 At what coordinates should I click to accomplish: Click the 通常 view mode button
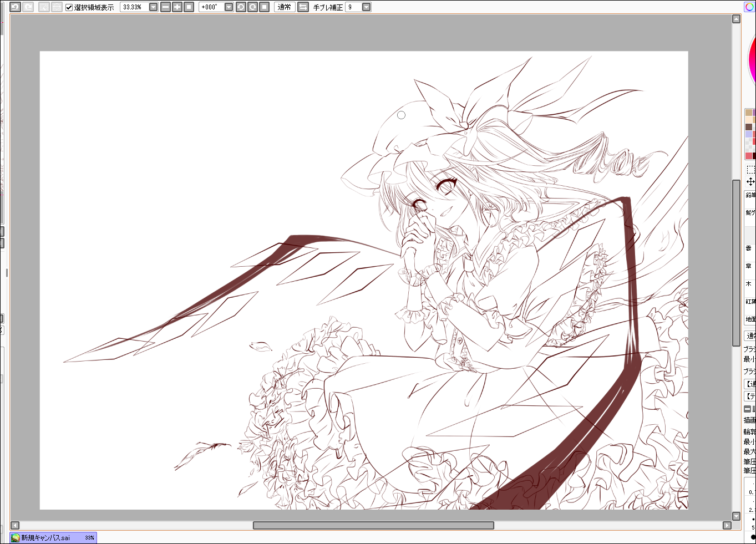(284, 7)
